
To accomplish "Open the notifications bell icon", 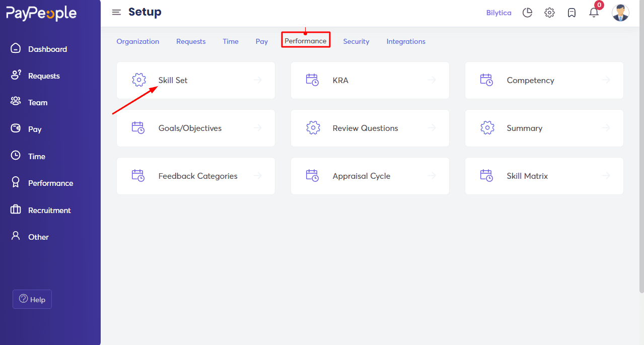I will 594,13.
